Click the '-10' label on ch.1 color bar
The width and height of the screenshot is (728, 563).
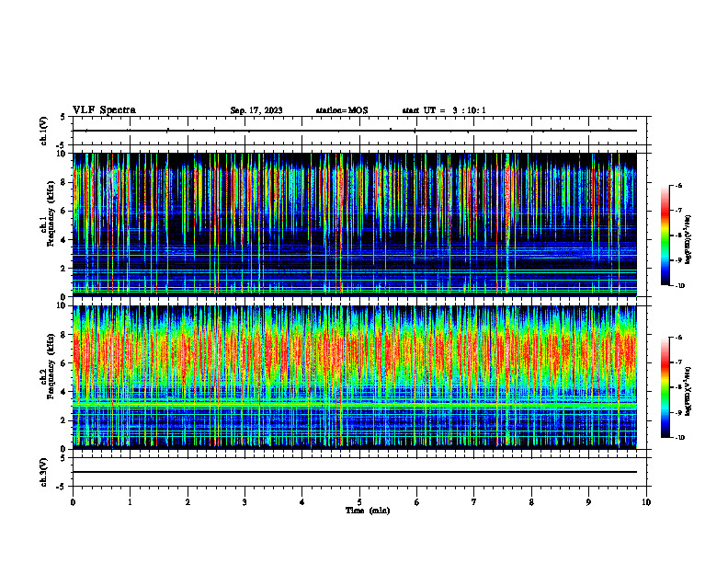coord(680,286)
